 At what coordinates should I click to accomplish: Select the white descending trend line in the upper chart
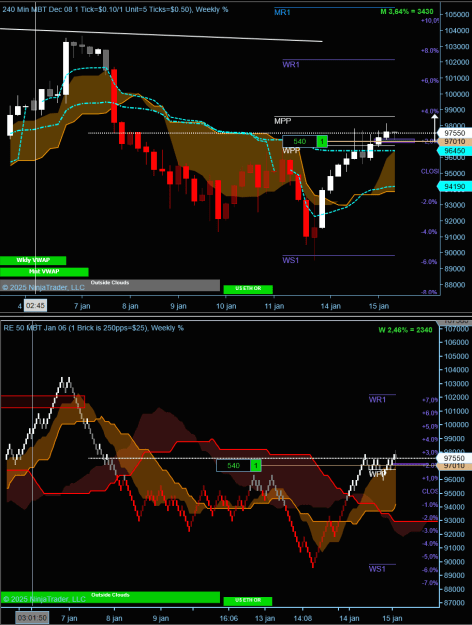pyautogui.click(x=161, y=35)
